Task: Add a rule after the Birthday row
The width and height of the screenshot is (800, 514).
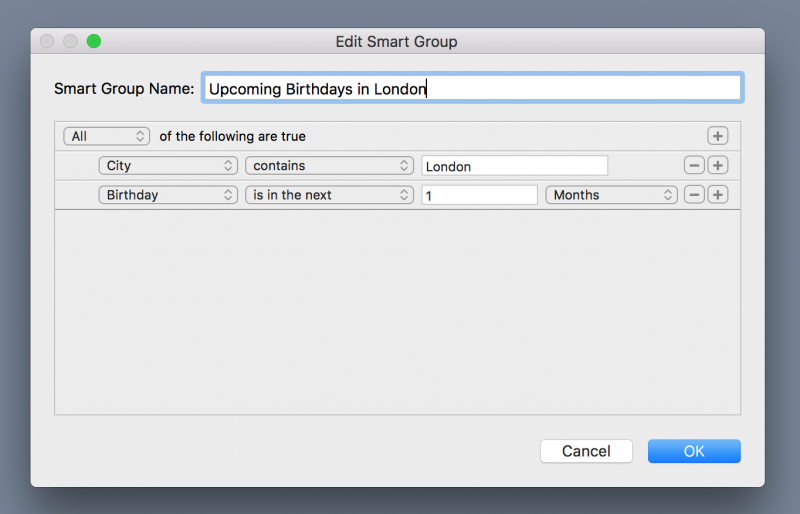Action: point(717,194)
